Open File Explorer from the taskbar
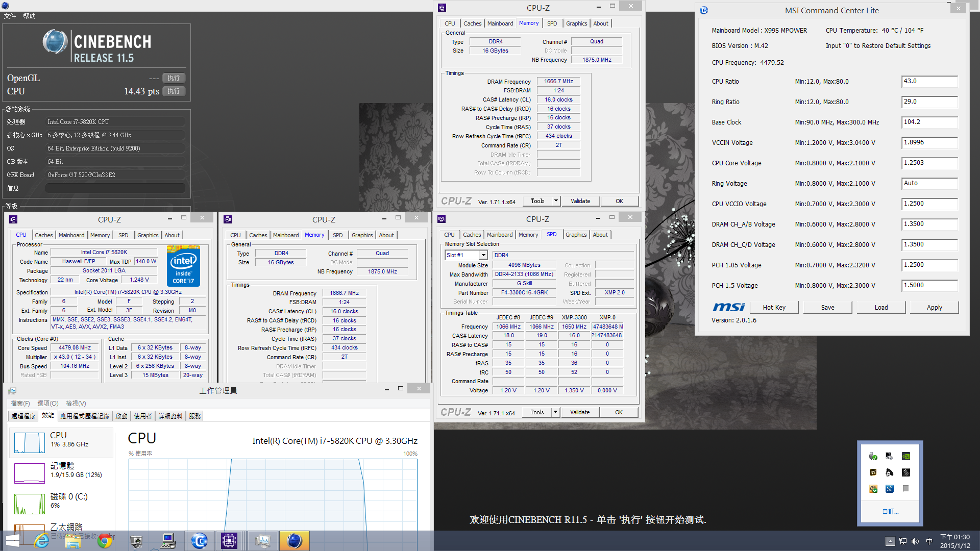Screen dimensions: 980x551 tap(73, 541)
